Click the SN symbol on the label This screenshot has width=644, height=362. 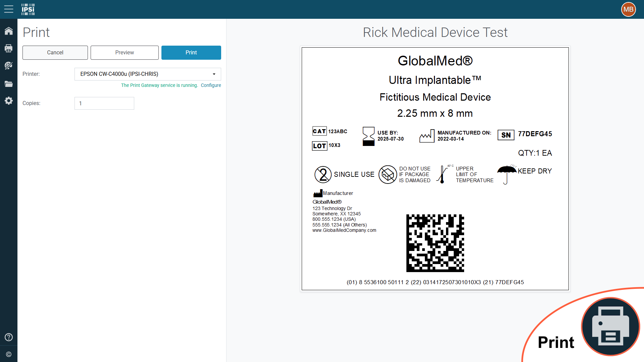(506, 135)
